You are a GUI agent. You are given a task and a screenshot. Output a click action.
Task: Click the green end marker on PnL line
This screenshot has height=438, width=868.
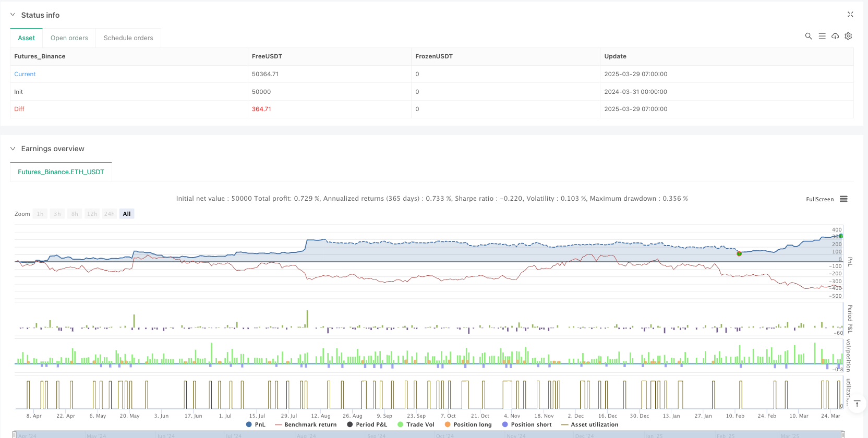click(x=840, y=236)
